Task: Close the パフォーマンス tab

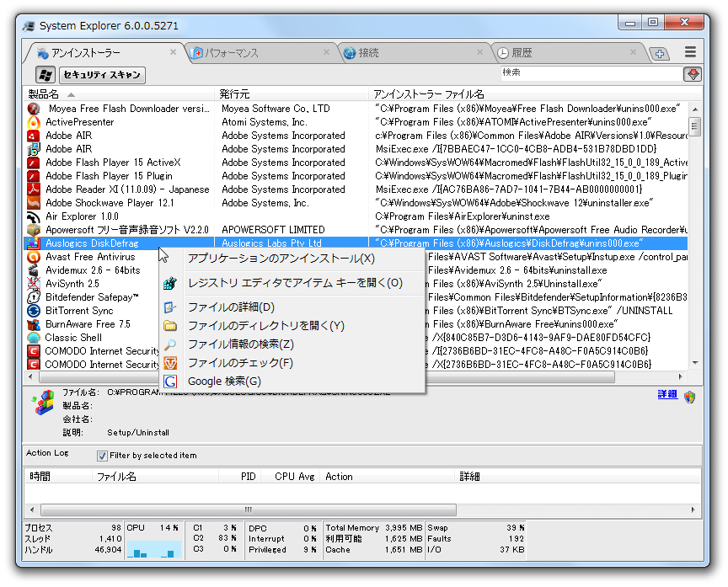Action: pyautogui.click(x=326, y=52)
